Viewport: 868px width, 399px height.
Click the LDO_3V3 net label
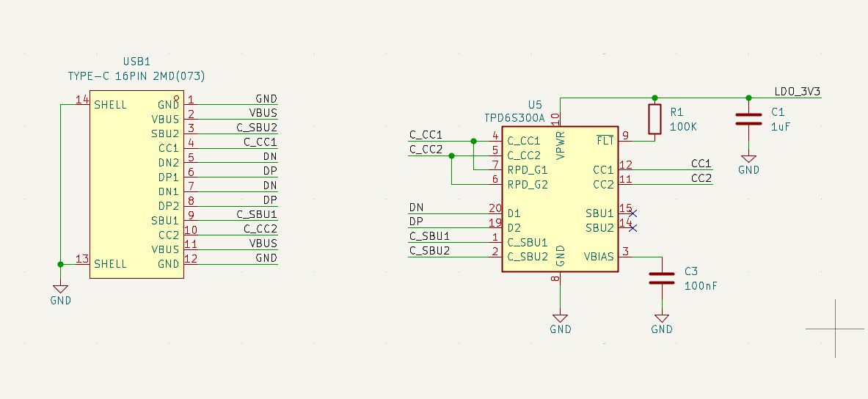(797, 92)
